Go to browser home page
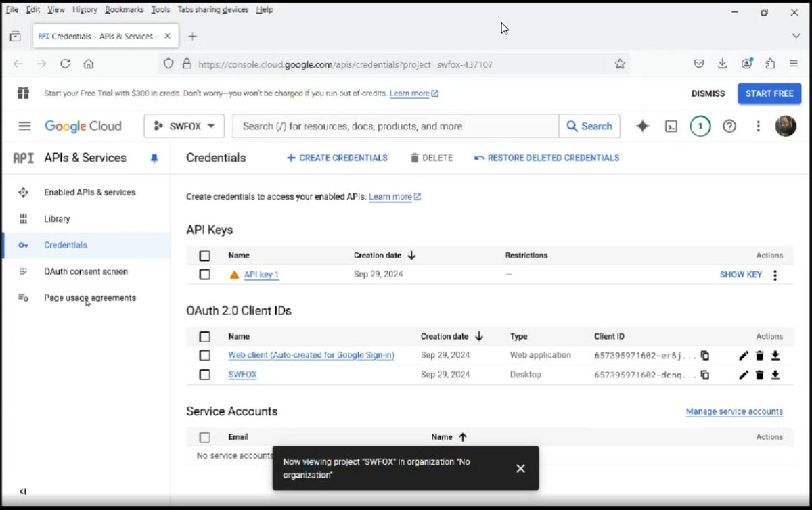The width and height of the screenshot is (812, 510). coord(88,64)
